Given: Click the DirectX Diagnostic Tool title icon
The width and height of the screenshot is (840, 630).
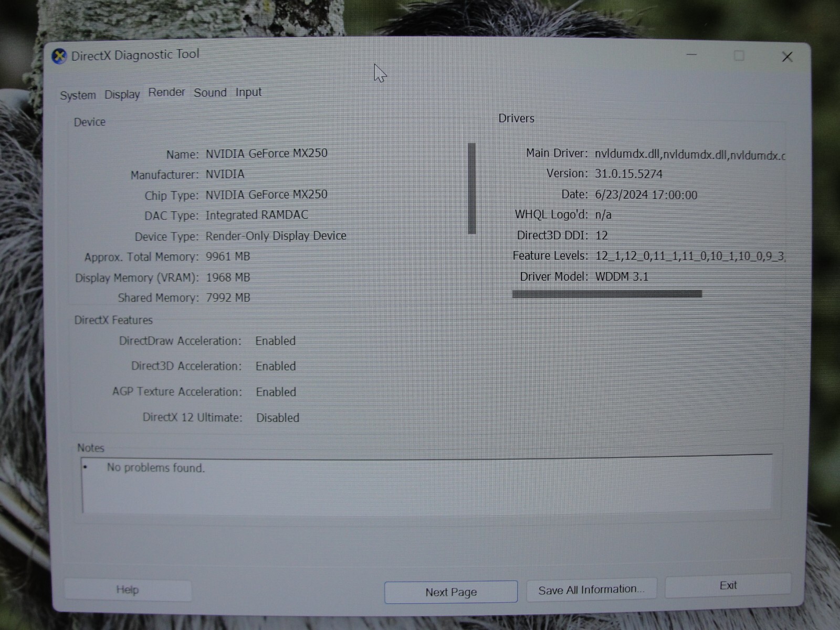Looking at the screenshot, I should click(59, 56).
